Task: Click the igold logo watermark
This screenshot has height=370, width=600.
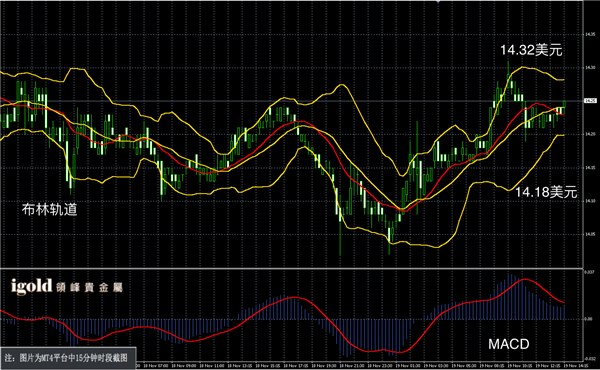Action: coord(31,286)
